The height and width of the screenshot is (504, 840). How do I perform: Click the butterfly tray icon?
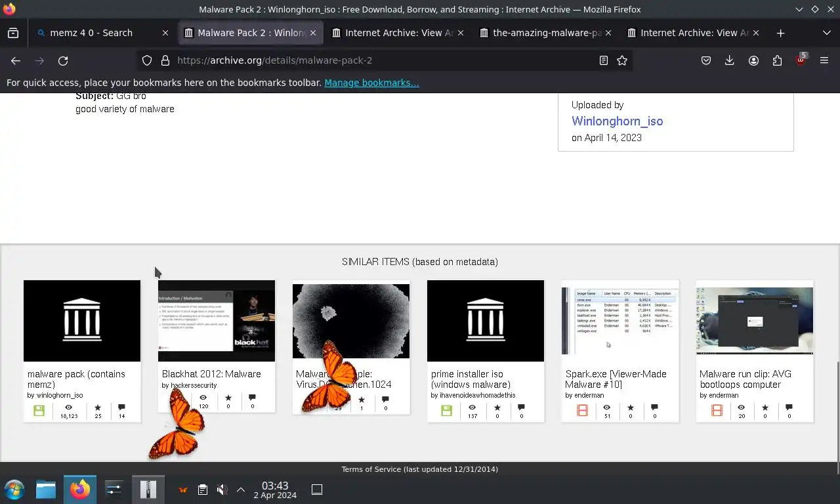coord(183,490)
